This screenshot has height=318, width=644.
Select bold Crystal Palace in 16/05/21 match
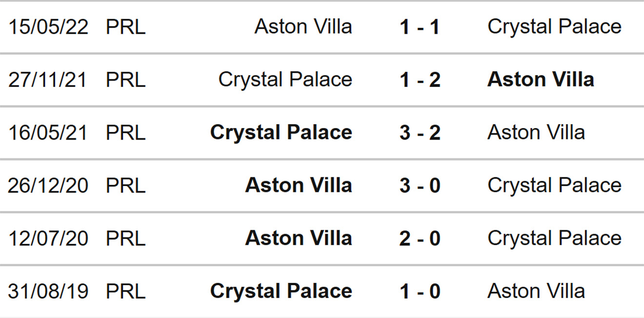tap(281, 132)
